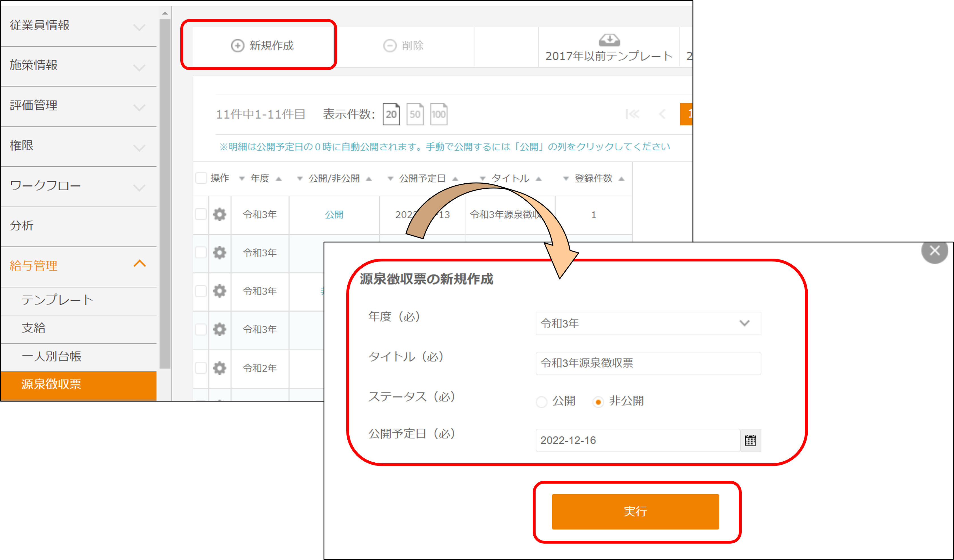Image resolution: width=954 pixels, height=560 pixels.
Task: Open gear menu for third 令和3年 row
Action: click(x=220, y=291)
